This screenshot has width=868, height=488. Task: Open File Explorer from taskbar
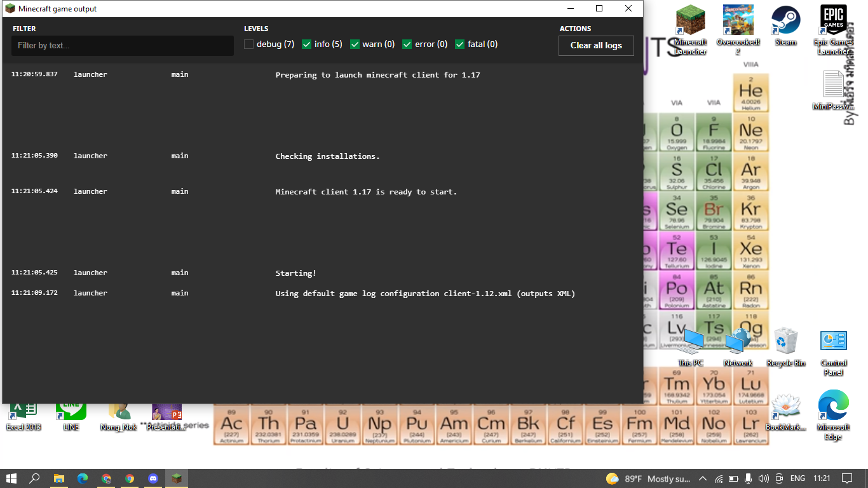[x=59, y=478]
